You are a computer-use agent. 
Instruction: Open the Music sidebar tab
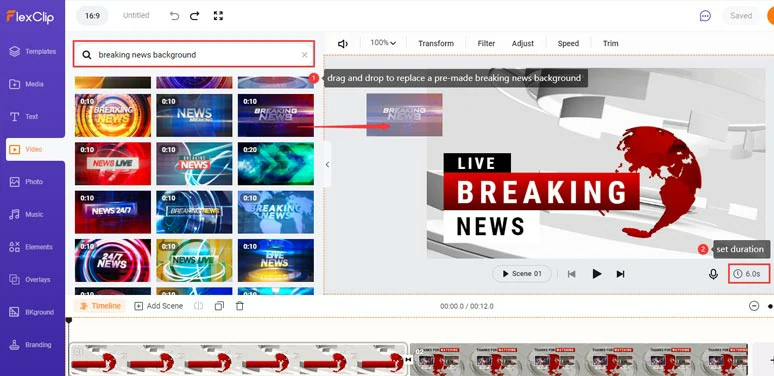click(33, 215)
